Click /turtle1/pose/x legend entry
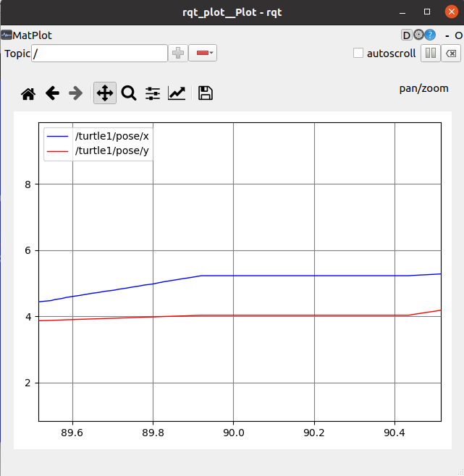This screenshot has height=476, width=464. pyautogui.click(x=111, y=136)
